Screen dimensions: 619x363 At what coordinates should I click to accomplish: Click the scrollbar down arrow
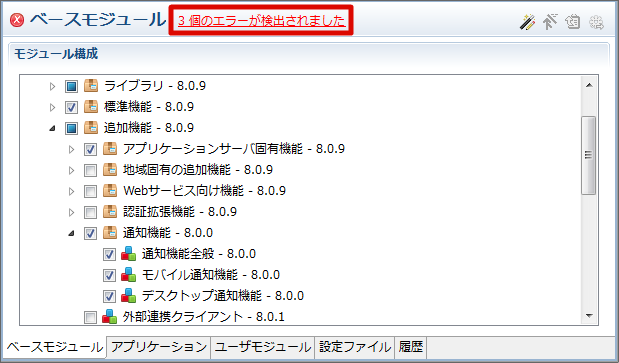(589, 316)
